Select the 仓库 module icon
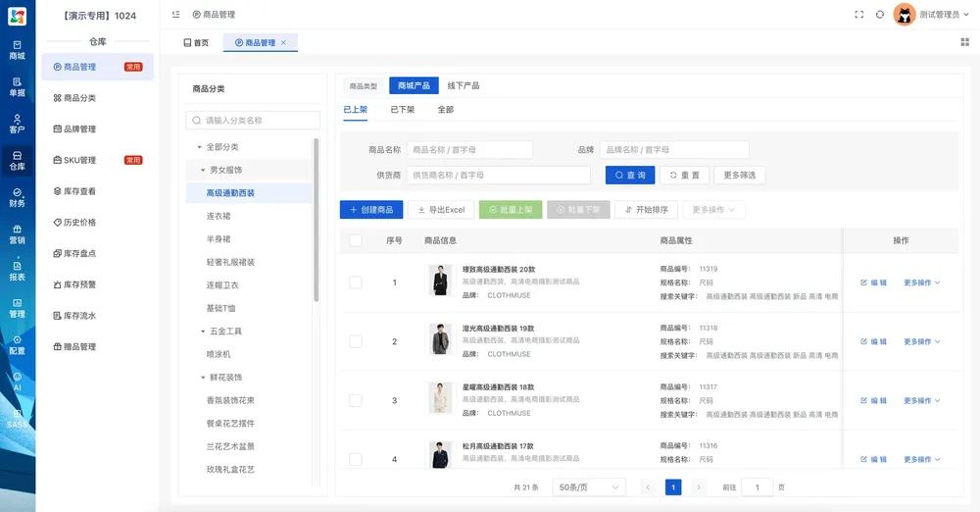The width and height of the screenshot is (980, 512). pos(17,160)
